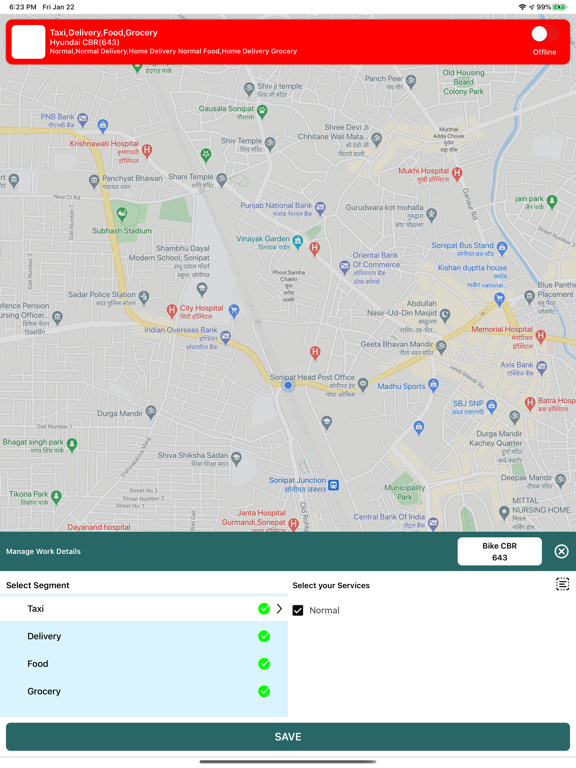Image resolution: width=576 pixels, height=768 pixels.
Task: Tap the Axis Bank marker
Action: pyautogui.click(x=542, y=367)
